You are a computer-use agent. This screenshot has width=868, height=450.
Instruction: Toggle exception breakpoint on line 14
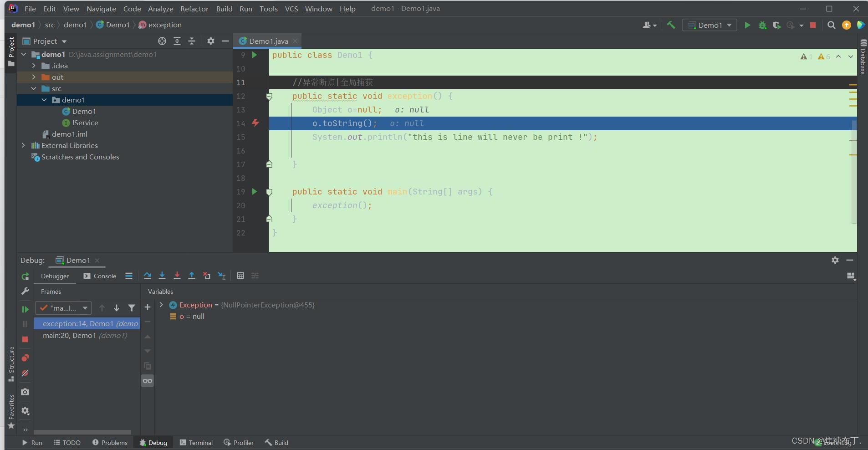[255, 123]
